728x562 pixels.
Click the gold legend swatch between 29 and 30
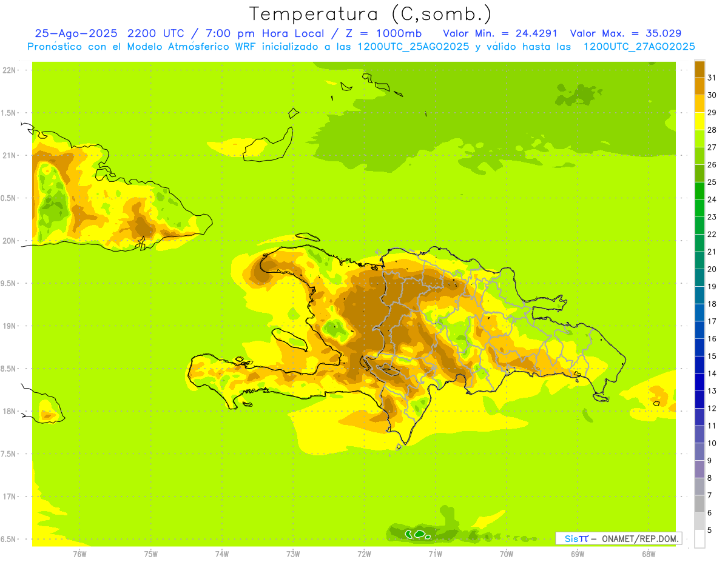(x=699, y=104)
